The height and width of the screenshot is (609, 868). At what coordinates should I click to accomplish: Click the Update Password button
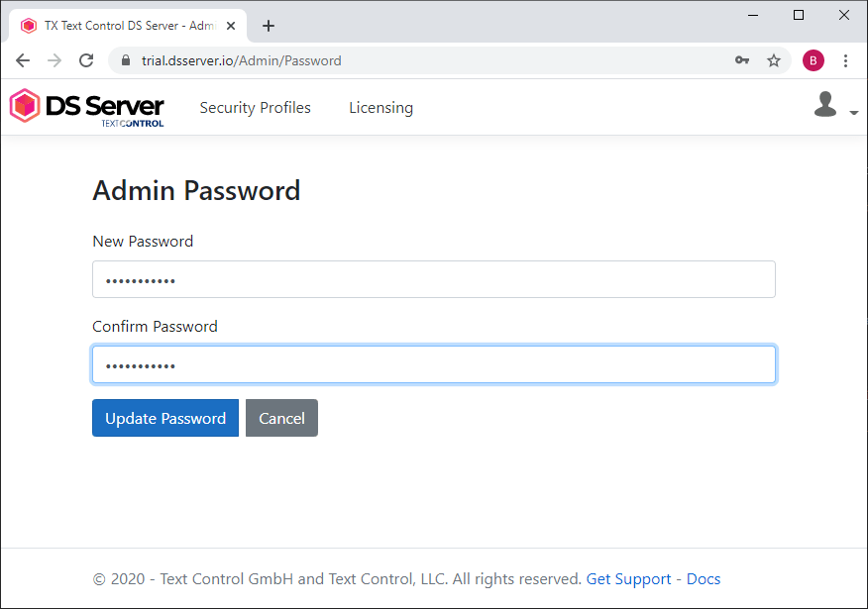(x=164, y=418)
